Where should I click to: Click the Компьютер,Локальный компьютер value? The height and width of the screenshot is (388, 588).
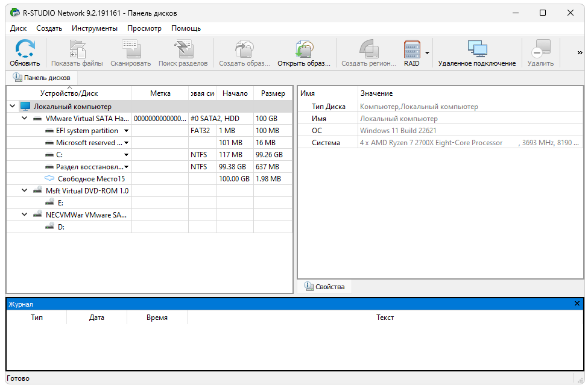pos(419,107)
